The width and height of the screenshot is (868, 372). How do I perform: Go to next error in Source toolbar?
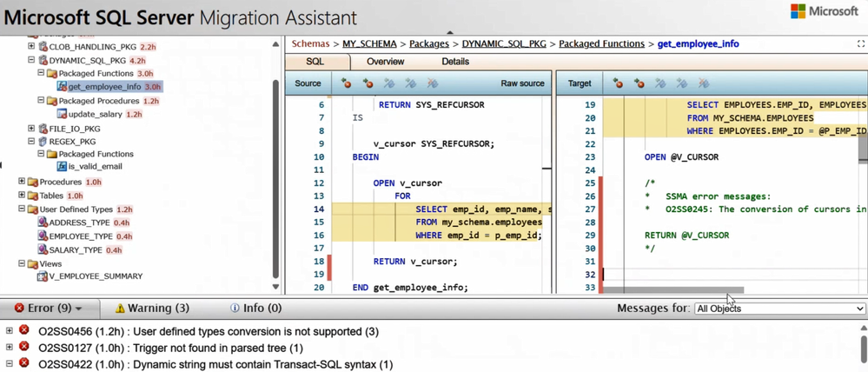pos(368,83)
